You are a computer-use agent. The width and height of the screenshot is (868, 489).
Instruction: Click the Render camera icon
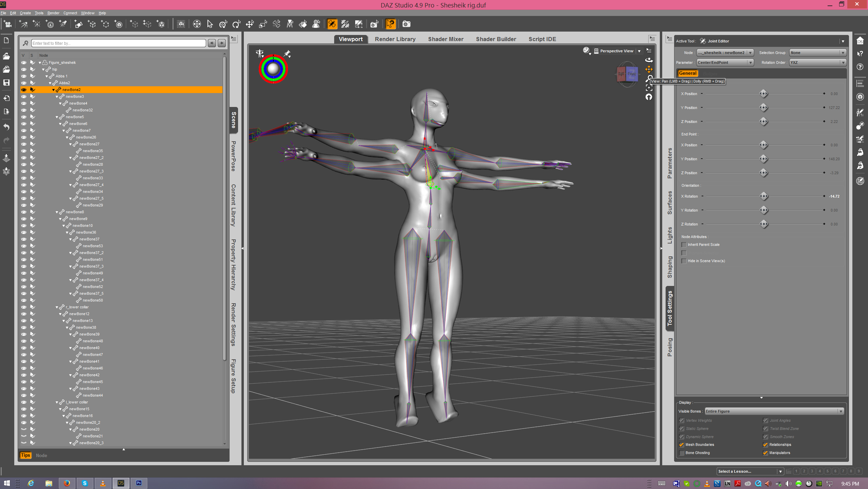pos(406,24)
